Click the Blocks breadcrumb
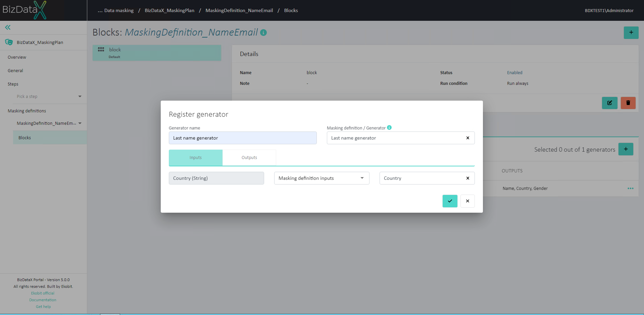 point(291,10)
